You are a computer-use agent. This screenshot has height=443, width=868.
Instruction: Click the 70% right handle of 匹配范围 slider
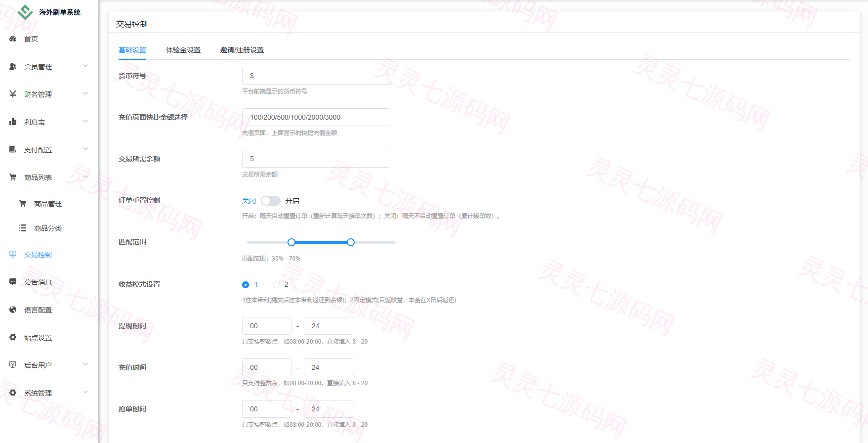point(351,242)
